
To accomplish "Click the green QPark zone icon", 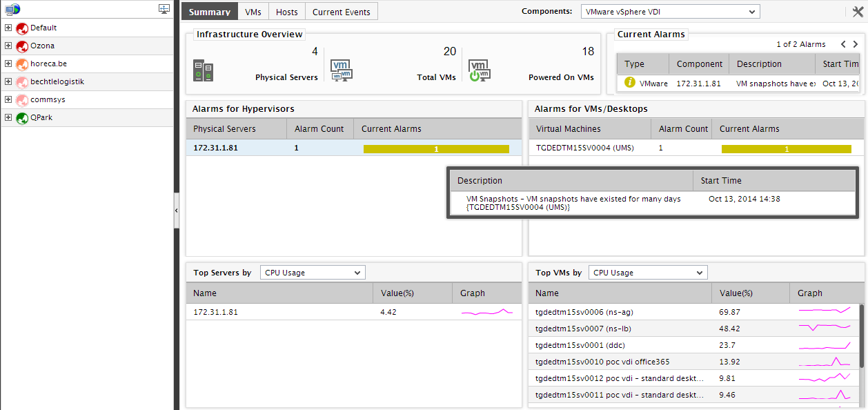I will tap(21, 118).
